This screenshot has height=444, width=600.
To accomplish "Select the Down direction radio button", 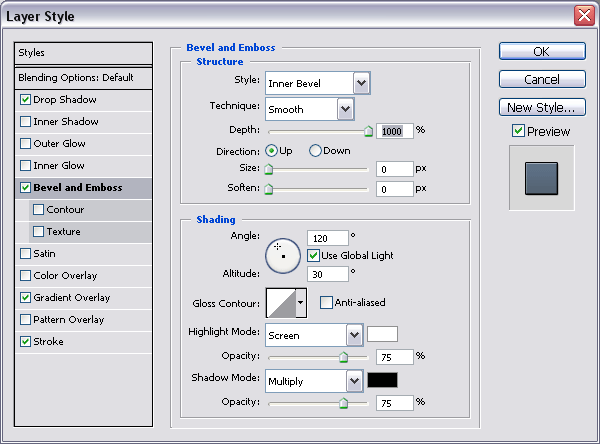I will [x=315, y=150].
